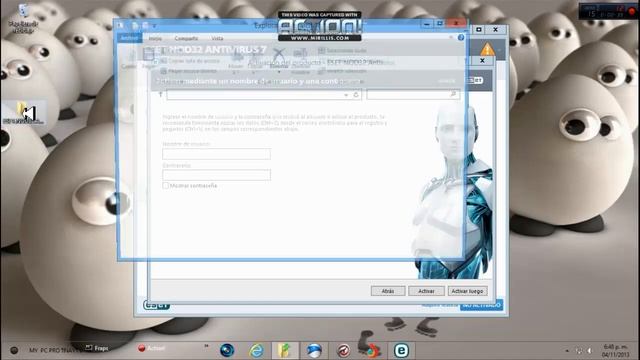Open the Compartir ribbon tab
The height and width of the screenshot is (360, 640).
tap(186, 38)
